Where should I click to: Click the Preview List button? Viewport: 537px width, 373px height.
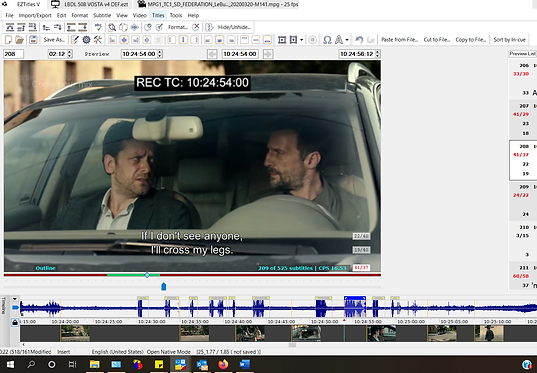(522, 54)
